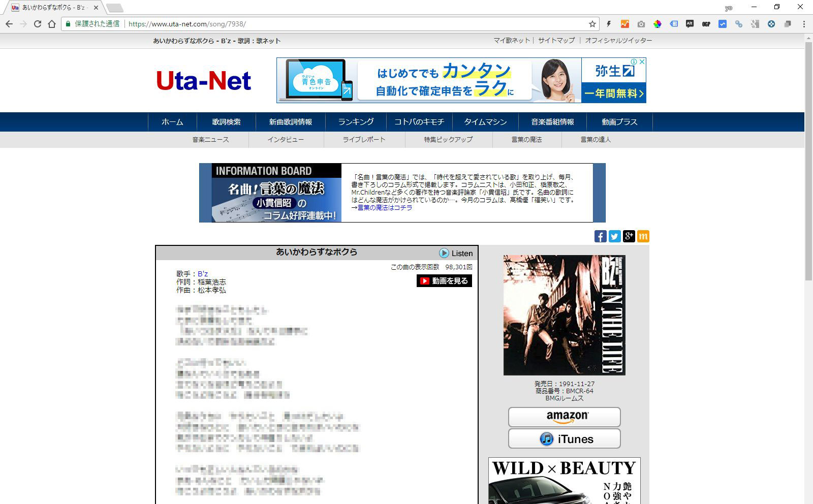Open the 音楽番組情報 menu item
This screenshot has width=813, height=504.
[553, 122]
